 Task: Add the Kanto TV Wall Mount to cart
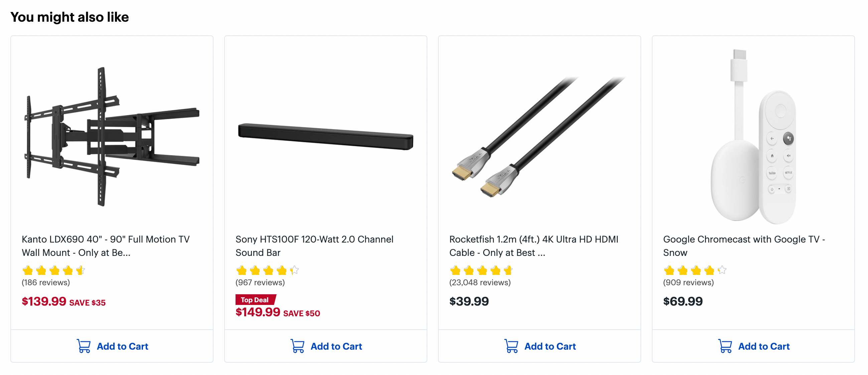point(122,346)
